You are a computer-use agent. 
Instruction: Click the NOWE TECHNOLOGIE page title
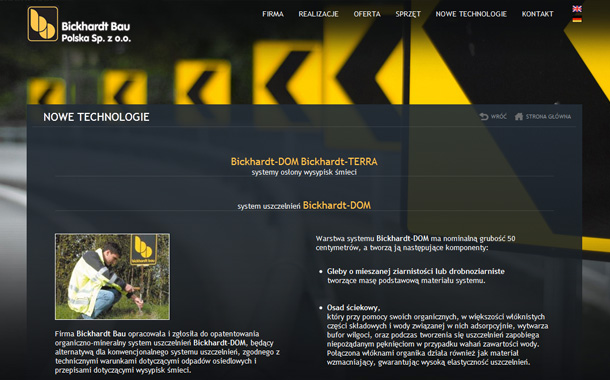96,117
